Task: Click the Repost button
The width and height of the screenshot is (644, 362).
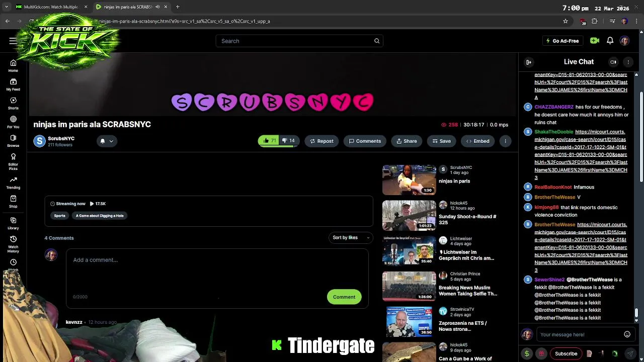Action: 321,141
